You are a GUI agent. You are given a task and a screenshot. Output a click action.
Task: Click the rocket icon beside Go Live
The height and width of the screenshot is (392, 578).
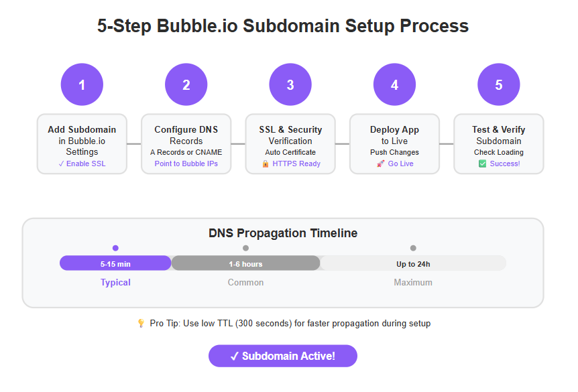[380, 164]
